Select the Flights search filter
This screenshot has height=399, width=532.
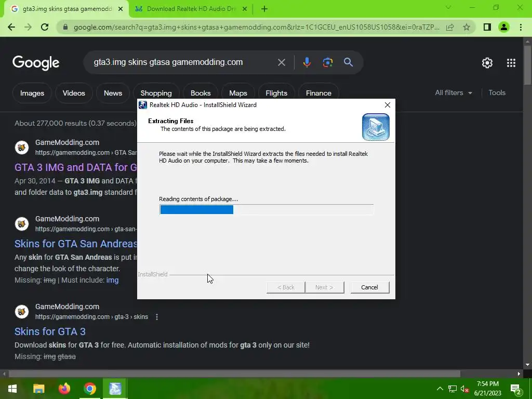[x=276, y=93]
